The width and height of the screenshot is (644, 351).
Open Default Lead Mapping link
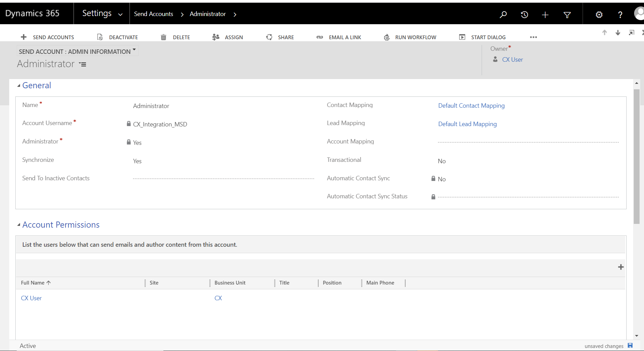pos(467,124)
